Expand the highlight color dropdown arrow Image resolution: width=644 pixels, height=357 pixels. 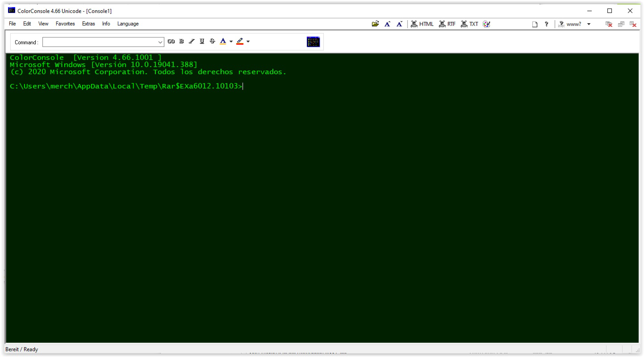click(248, 42)
